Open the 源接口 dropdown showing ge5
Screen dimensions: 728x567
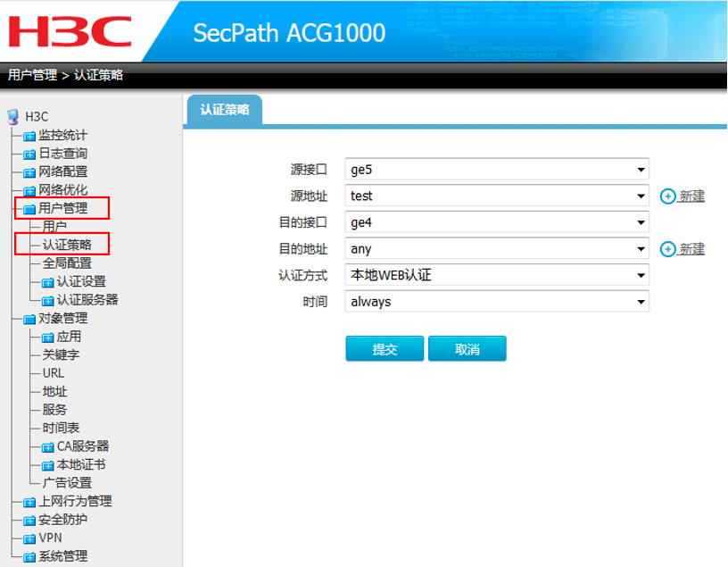click(496, 170)
